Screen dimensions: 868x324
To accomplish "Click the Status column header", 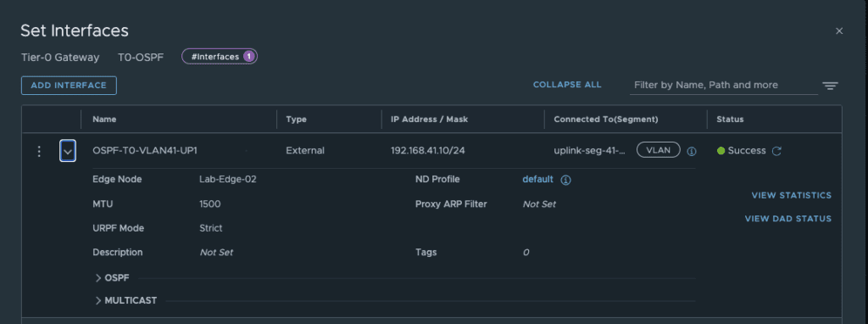I will point(730,119).
